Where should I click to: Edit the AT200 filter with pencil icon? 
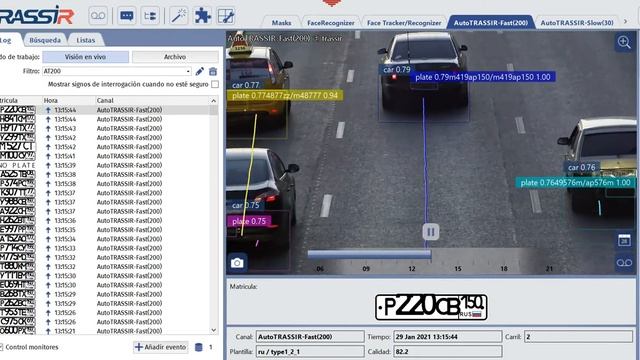coord(200,71)
